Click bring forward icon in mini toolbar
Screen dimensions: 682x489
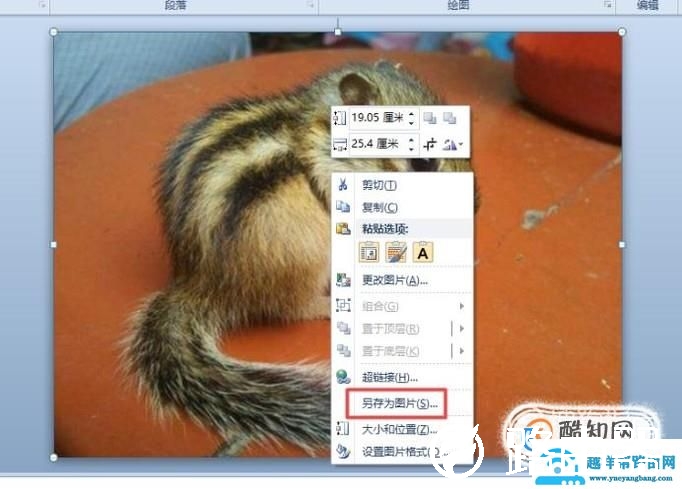pyautogui.click(x=430, y=118)
